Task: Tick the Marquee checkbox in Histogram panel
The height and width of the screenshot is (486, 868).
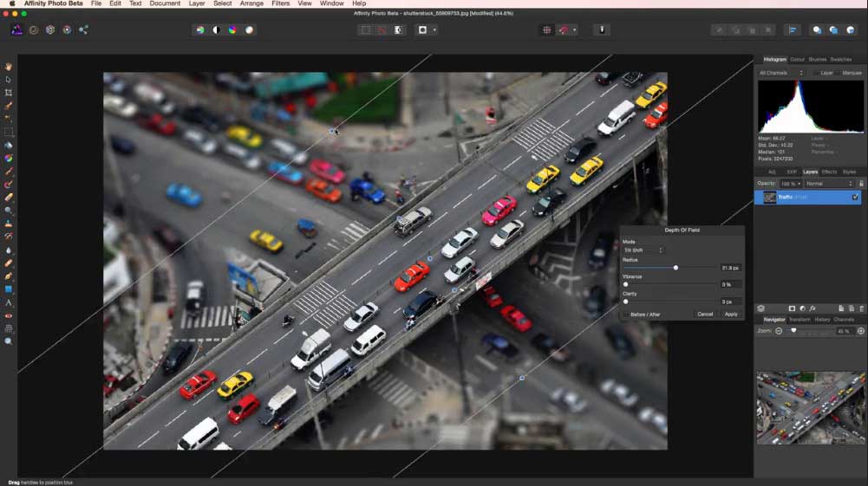Action: [839, 73]
